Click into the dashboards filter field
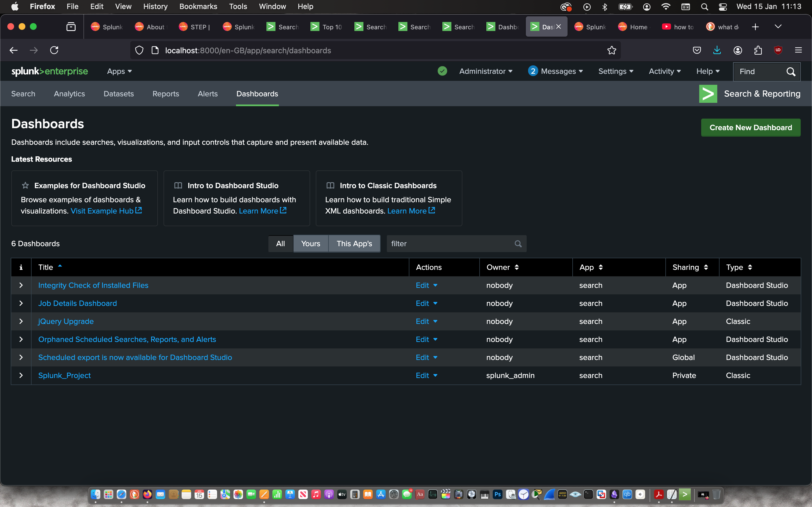Viewport: 812px width, 507px height. click(x=450, y=244)
